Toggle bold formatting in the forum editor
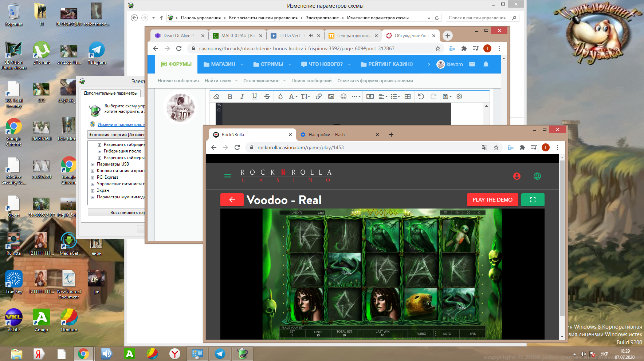Image resolution: width=644 pixels, height=361 pixels. pos(230,96)
